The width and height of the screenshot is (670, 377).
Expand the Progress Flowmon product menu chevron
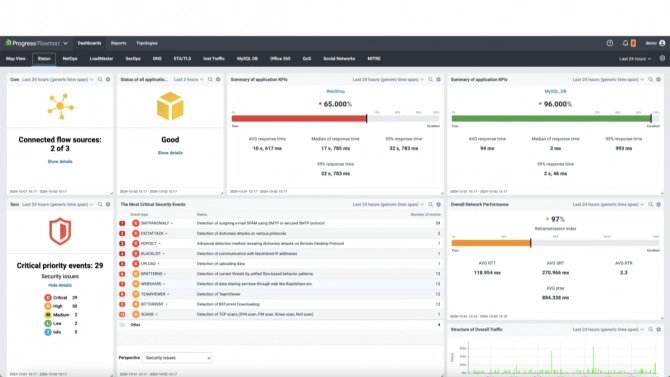pyautogui.click(x=65, y=43)
